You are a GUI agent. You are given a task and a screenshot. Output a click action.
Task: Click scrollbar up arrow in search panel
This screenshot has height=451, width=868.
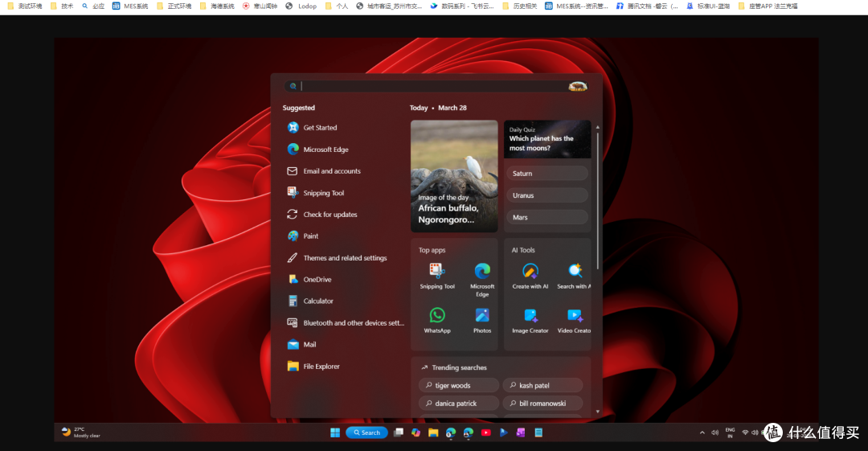pos(597,128)
